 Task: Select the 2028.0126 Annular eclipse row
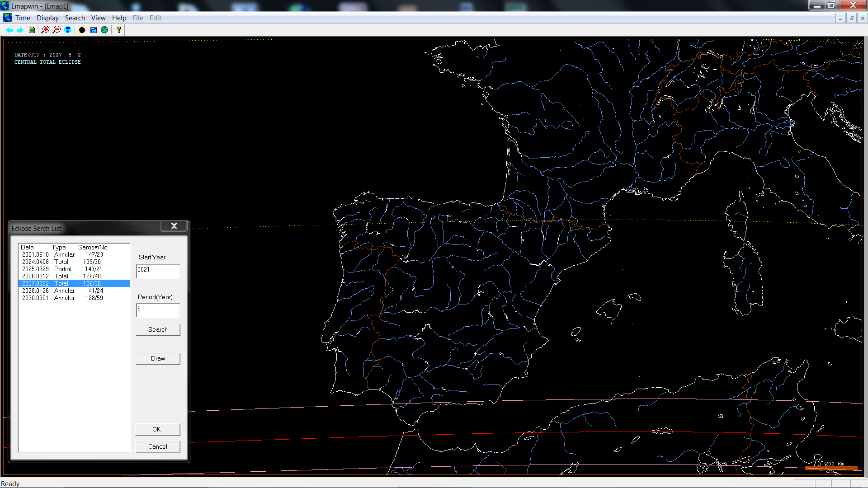point(74,291)
